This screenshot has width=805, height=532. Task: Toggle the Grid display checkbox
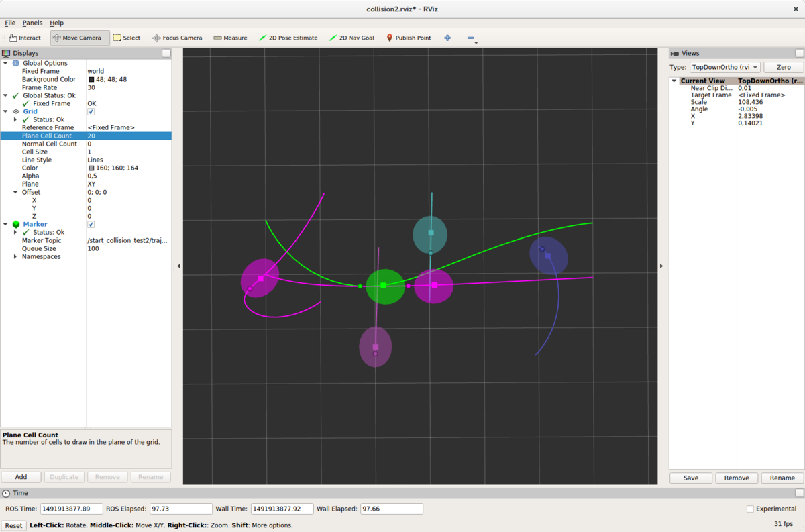pos(91,111)
